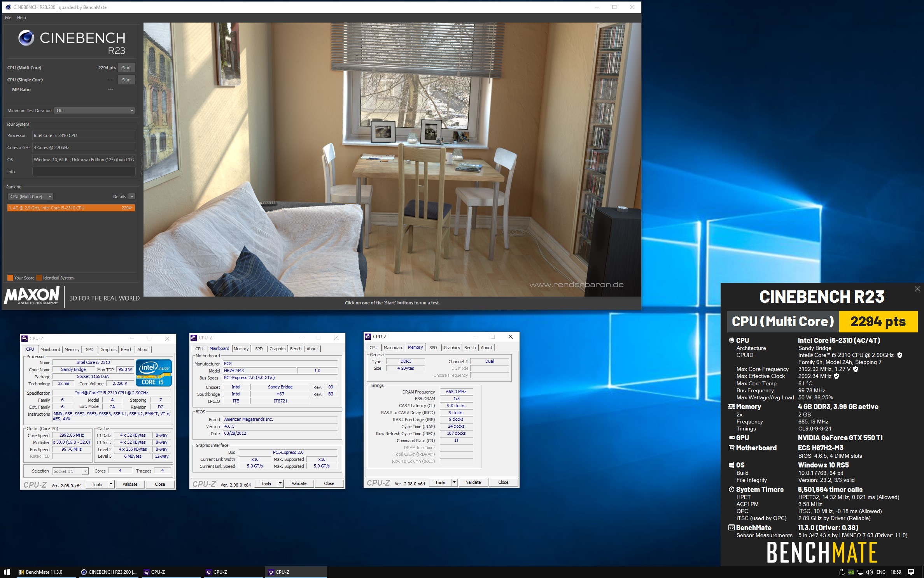Click Close in the Mainboard CPU-Z window
Image resolution: width=924 pixels, height=578 pixels.
(329, 483)
